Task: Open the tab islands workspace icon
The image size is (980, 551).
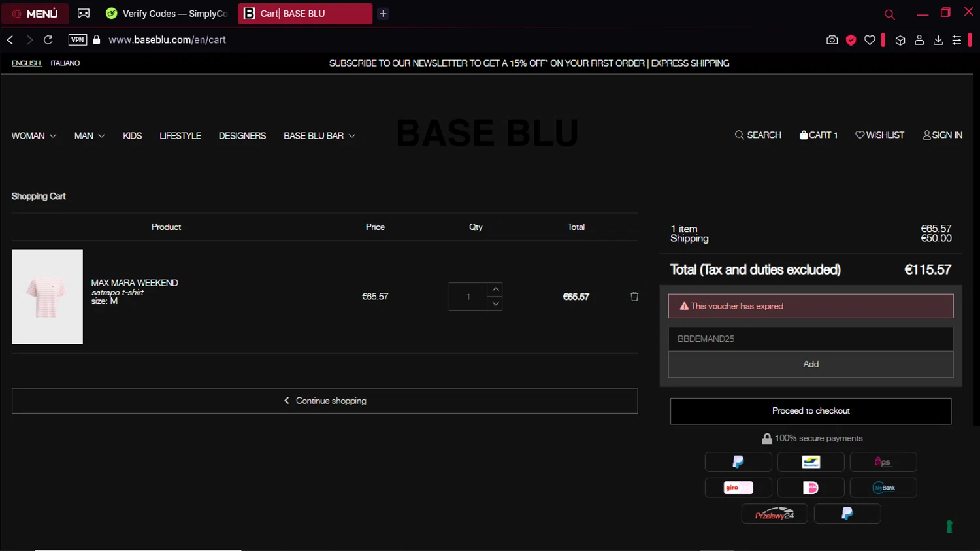Action: 84,13
